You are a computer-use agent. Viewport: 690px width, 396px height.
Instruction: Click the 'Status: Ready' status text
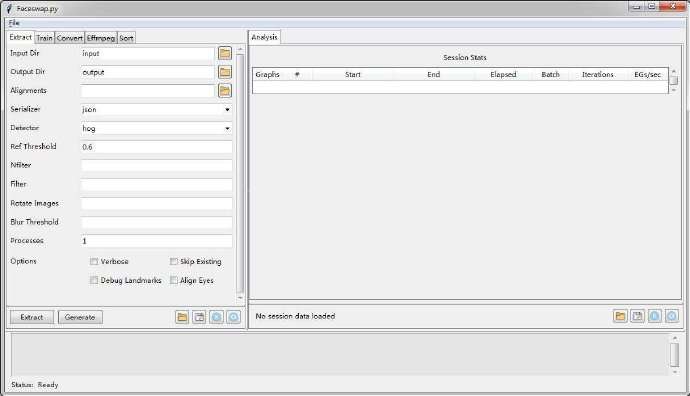click(35, 385)
